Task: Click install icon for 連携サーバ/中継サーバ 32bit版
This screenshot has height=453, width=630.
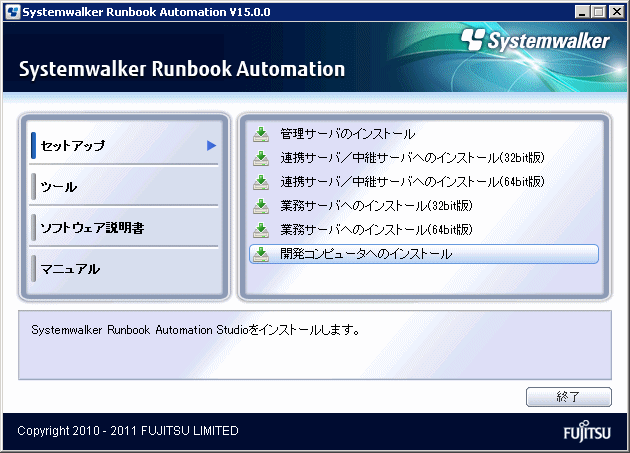Action: click(261, 158)
